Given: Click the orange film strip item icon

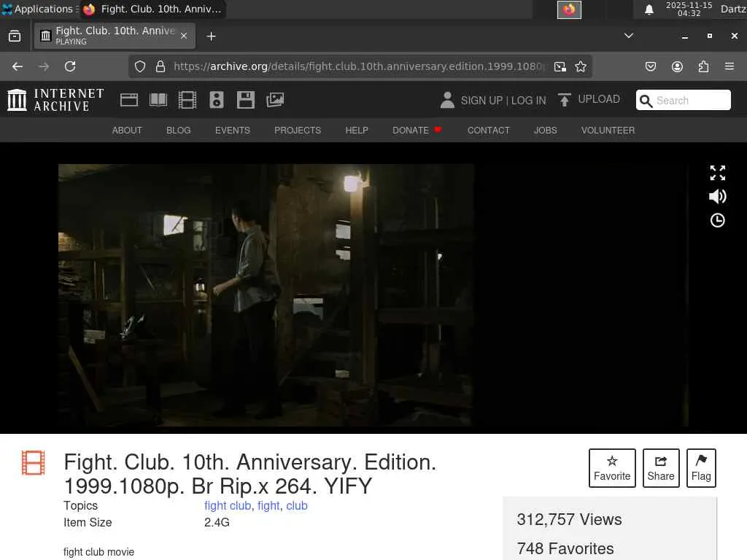Looking at the screenshot, I should point(34,463).
